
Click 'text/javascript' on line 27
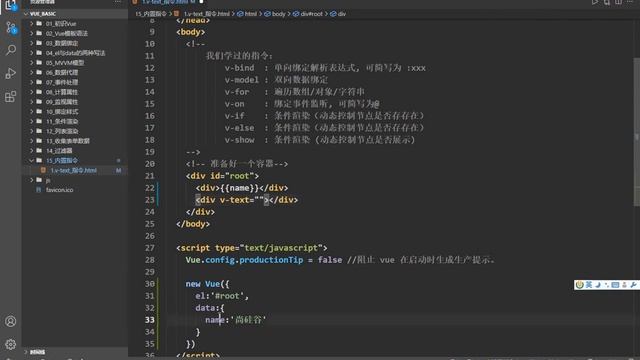[x=281, y=248]
